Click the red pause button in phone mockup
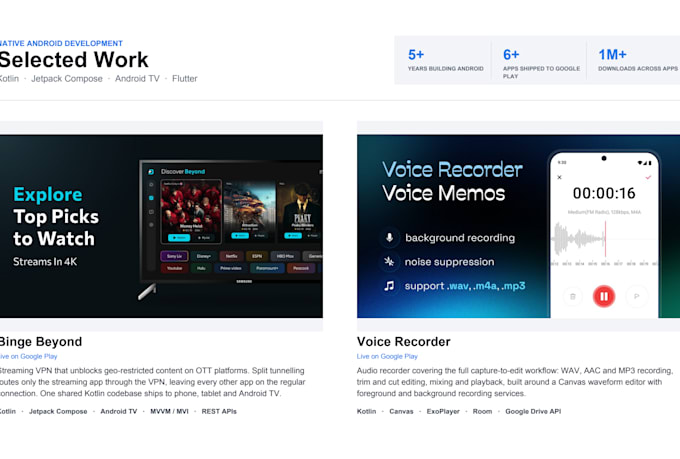 tap(604, 296)
